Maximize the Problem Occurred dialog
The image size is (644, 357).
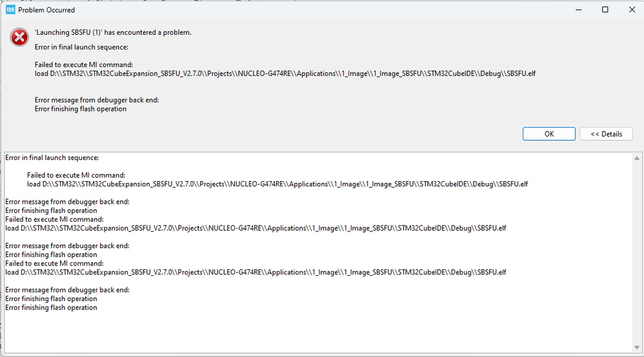tap(605, 10)
